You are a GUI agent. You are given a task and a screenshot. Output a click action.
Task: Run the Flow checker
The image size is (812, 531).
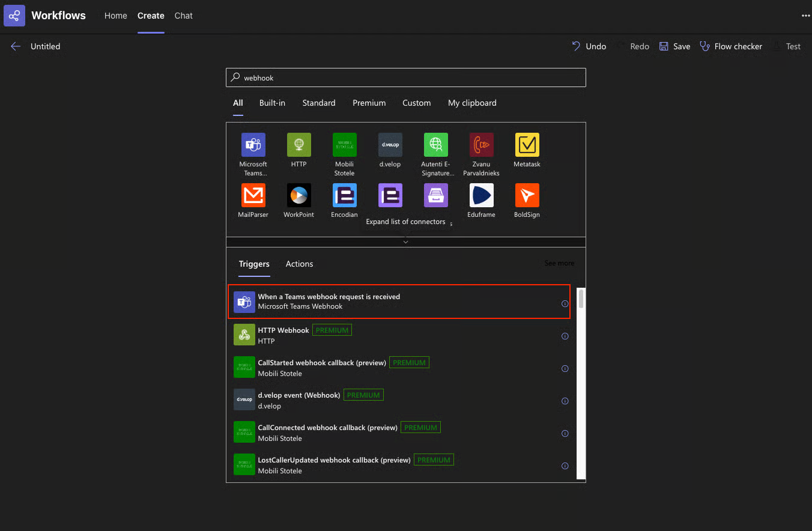click(731, 46)
